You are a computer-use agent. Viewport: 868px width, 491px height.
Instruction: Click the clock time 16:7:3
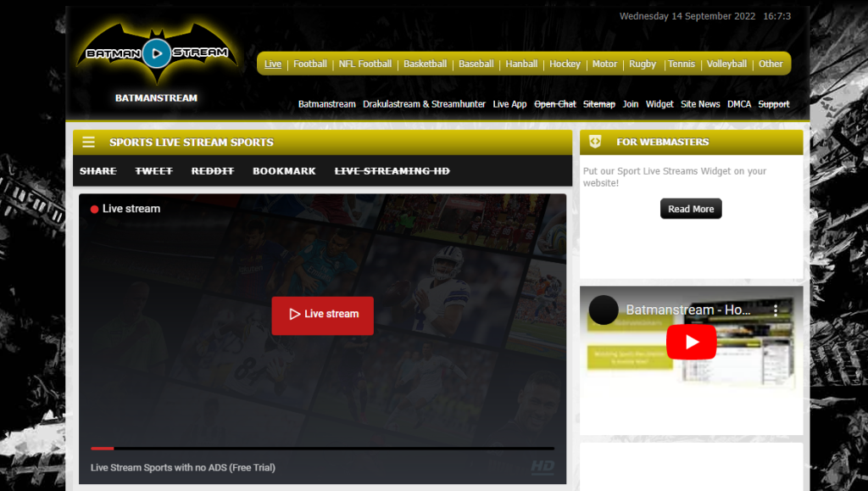pyautogui.click(x=777, y=16)
